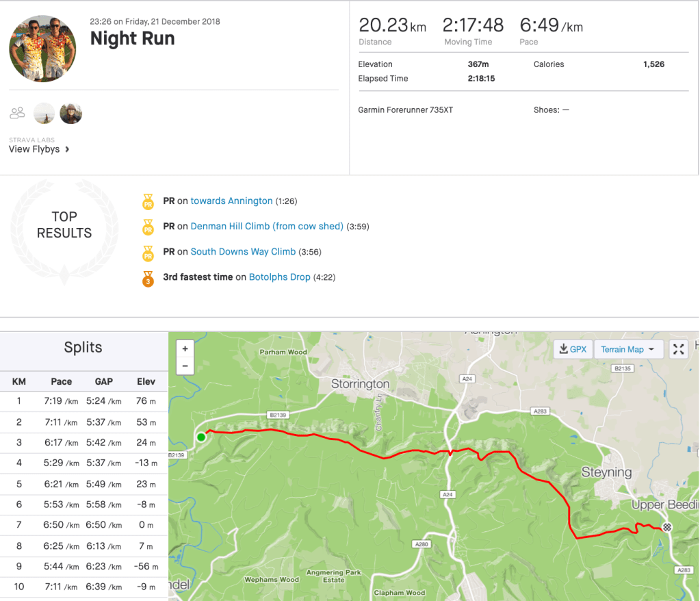Open the first companion athlete avatar

[x=44, y=113]
